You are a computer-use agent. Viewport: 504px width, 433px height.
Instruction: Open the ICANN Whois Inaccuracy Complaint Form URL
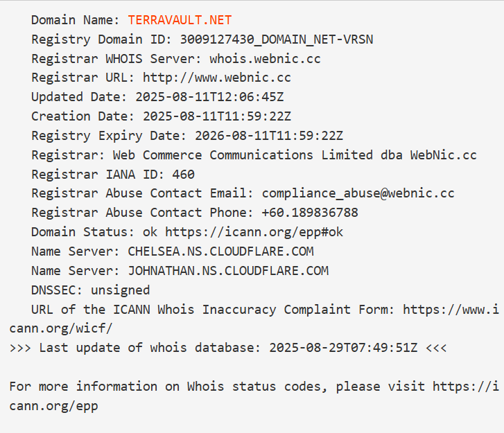tap(449, 309)
